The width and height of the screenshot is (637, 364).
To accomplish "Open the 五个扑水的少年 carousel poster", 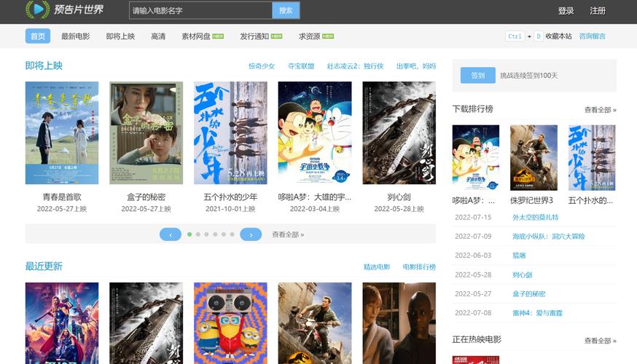I will (x=230, y=132).
